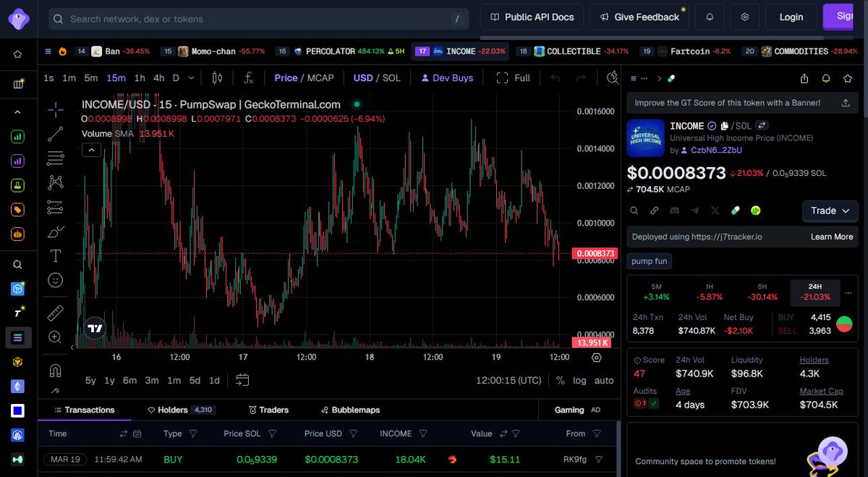Toggle the magnet snap mode
The width and height of the screenshot is (868, 477).
tap(55, 370)
